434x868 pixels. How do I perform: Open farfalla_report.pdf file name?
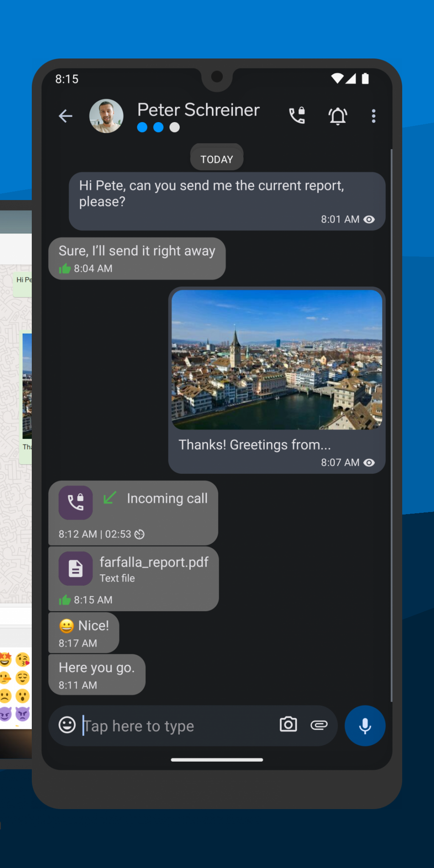coord(154,562)
